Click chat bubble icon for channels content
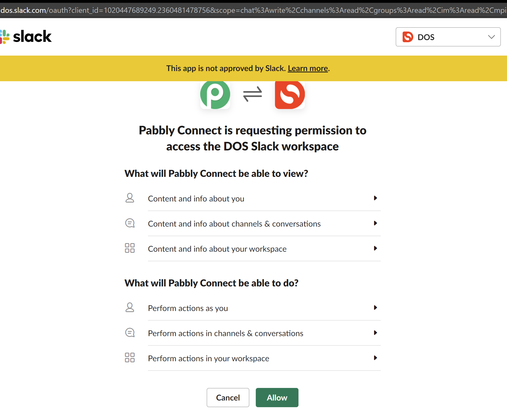Viewport: 507px width, 420px height. [130, 223]
